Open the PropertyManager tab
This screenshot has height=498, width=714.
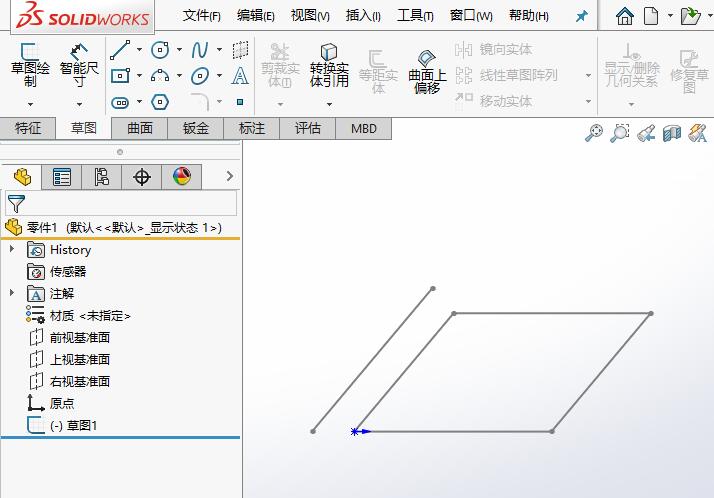pyautogui.click(x=61, y=177)
